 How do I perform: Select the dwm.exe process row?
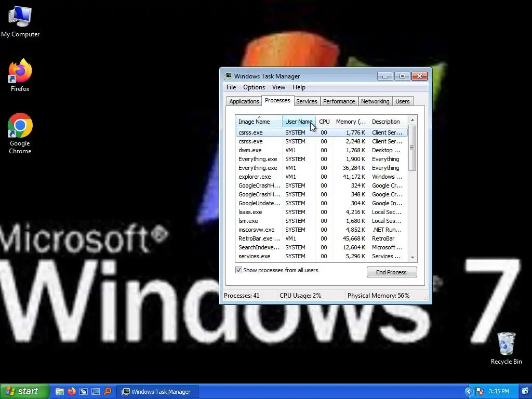(322, 150)
